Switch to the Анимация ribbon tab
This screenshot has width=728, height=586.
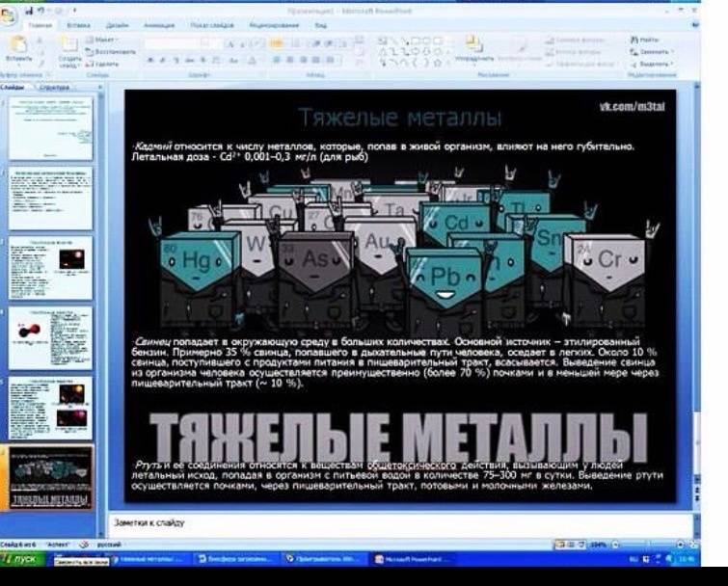pos(159,25)
